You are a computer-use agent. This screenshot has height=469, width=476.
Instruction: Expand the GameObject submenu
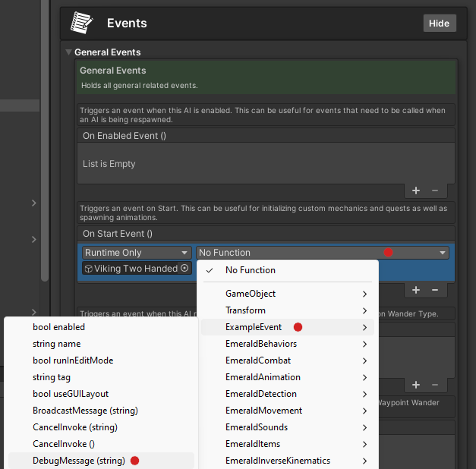(x=288, y=294)
